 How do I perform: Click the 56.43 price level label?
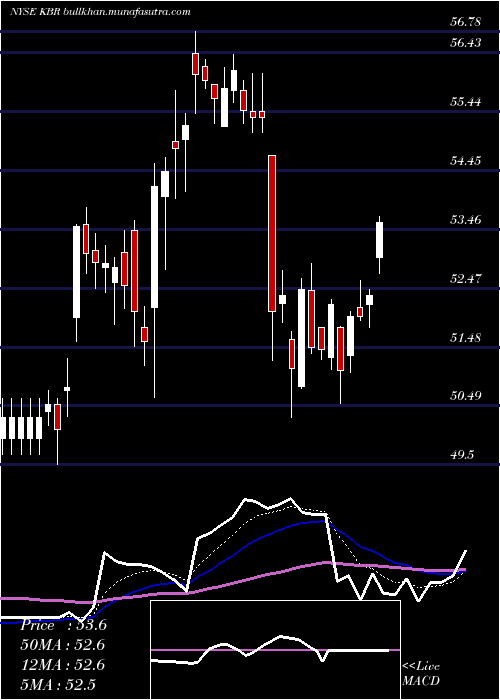pyautogui.click(x=465, y=43)
